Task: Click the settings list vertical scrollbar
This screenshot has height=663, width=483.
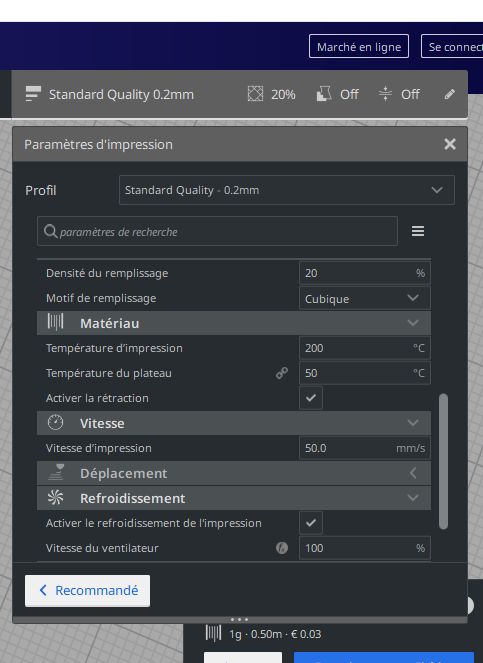Action: (443, 462)
